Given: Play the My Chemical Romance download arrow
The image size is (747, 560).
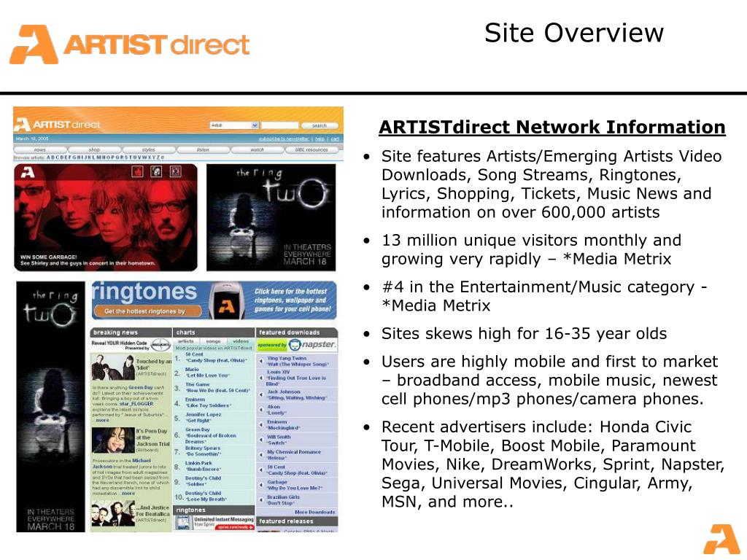Looking at the screenshot, I should [x=261, y=455].
